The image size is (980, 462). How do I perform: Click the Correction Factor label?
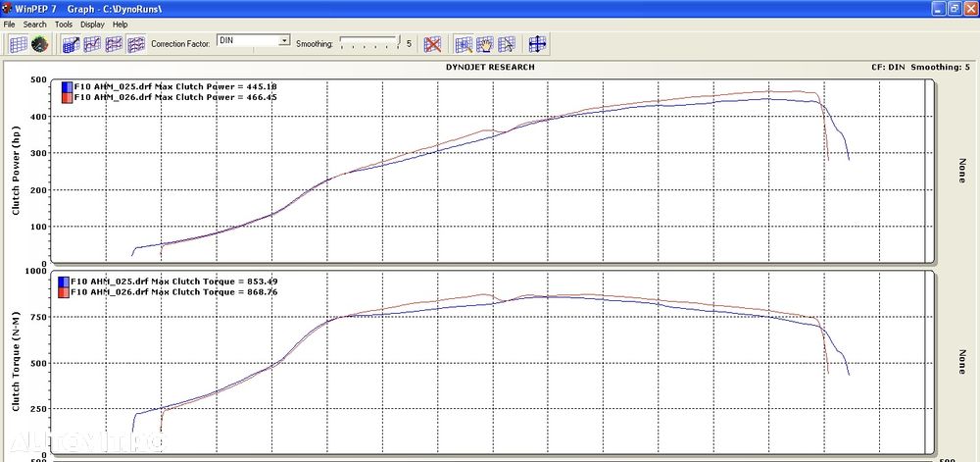pos(181,44)
